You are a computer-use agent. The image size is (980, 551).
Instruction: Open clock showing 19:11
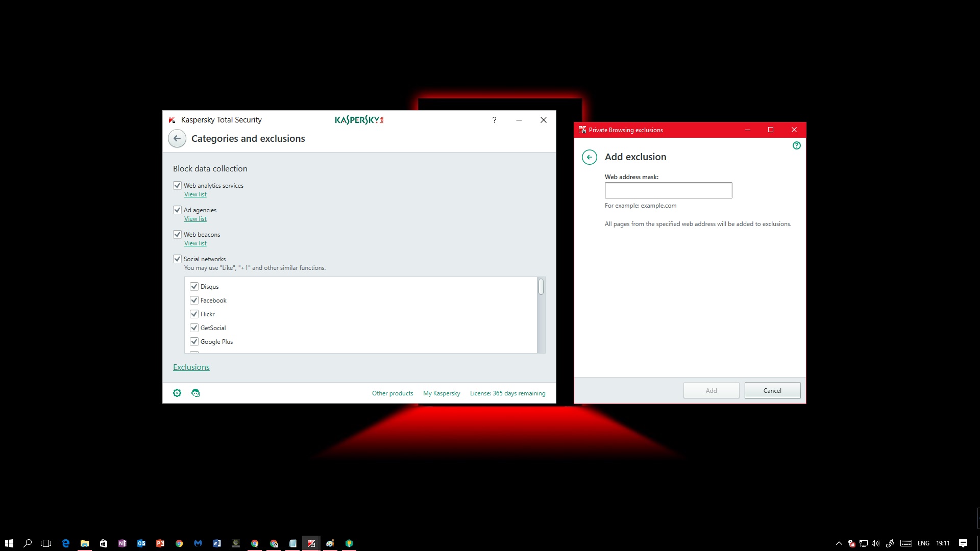point(943,543)
